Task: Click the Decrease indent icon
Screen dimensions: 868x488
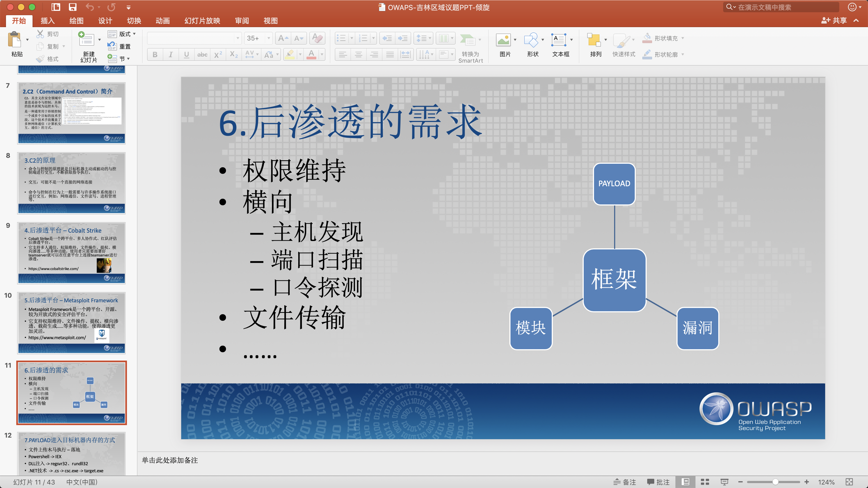Action: click(387, 38)
